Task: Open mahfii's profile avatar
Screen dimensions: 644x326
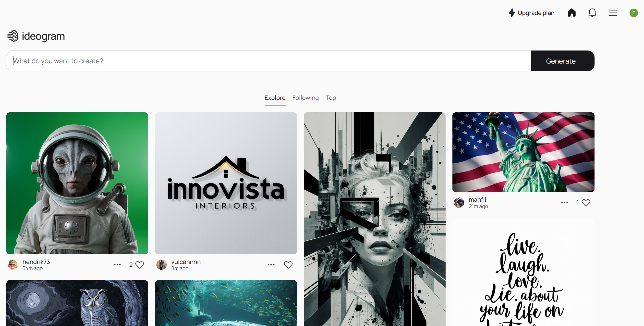Action: (x=459, y=203)
